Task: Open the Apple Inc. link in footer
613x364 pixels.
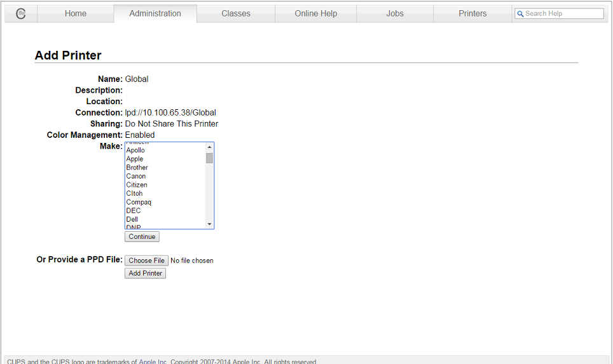Action: tap(153, 361)
